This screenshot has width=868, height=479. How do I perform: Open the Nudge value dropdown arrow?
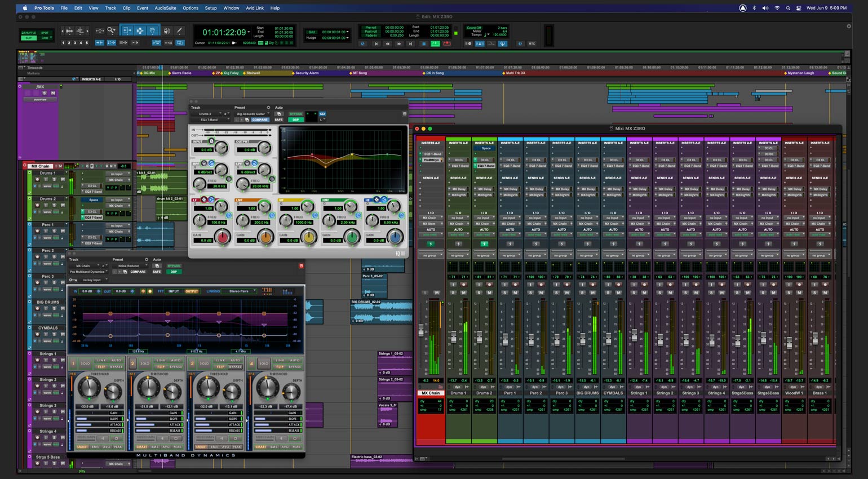click(348, 38)
